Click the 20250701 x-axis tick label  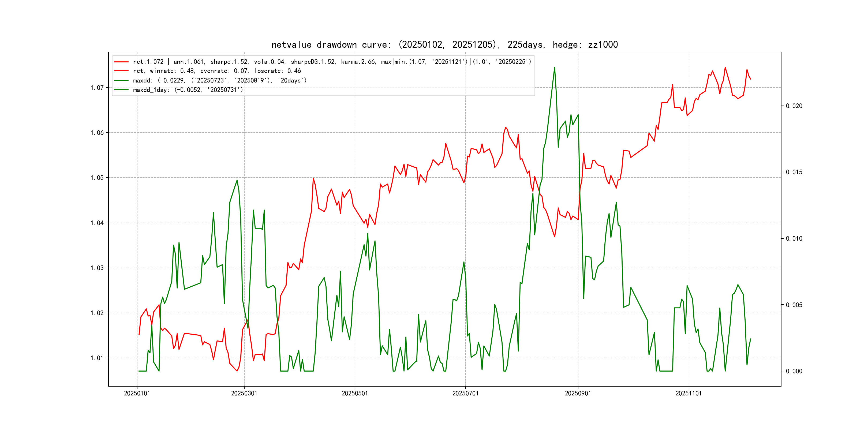pos(465,394)
